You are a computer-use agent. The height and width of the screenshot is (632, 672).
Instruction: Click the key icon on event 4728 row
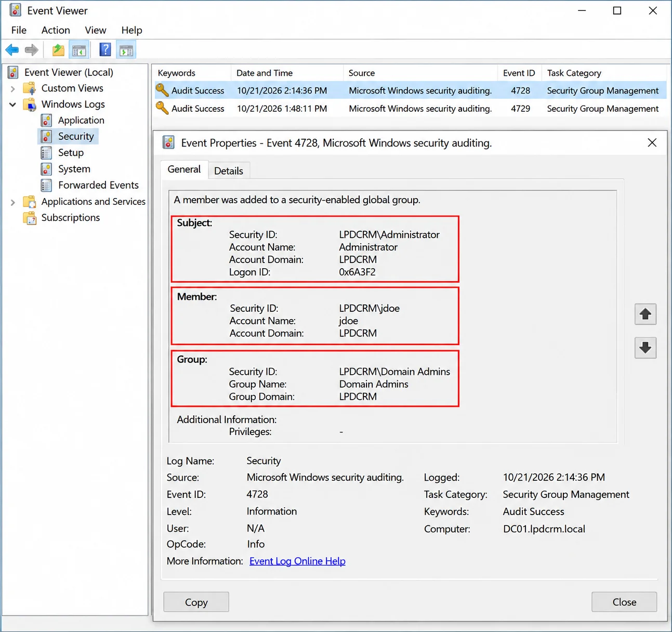[x=162, y=90]
